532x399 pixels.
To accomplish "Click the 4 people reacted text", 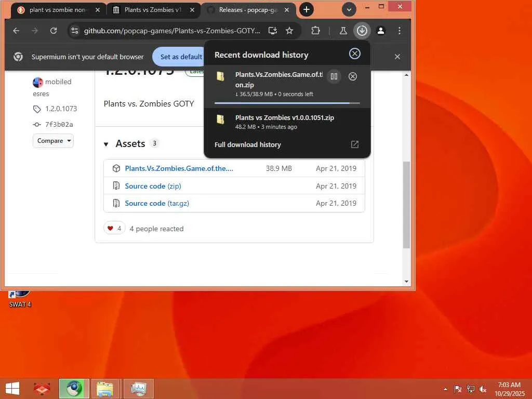I will pos(156,229).
